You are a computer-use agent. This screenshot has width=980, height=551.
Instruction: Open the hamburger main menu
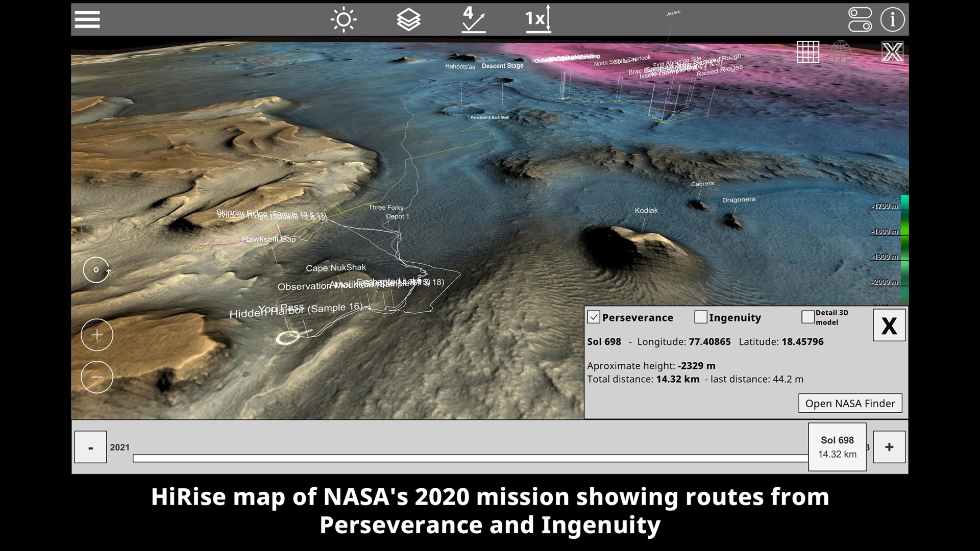tap(87, 19)
